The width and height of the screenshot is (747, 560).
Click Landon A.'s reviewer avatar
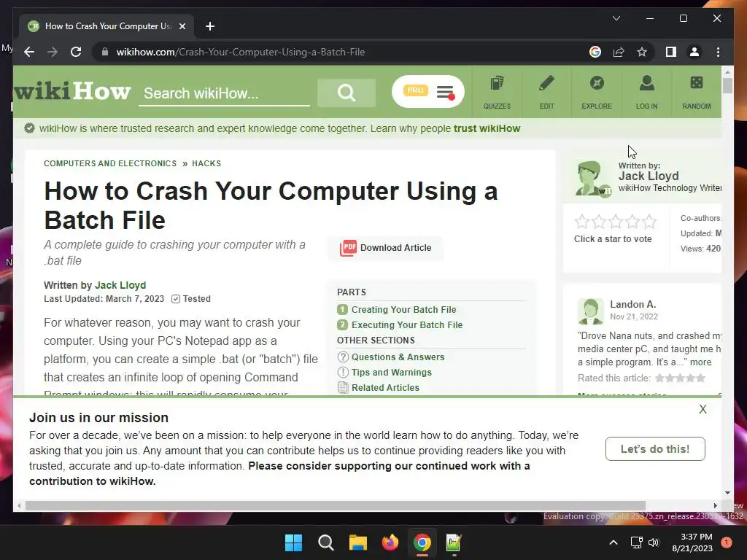[591, 311]
